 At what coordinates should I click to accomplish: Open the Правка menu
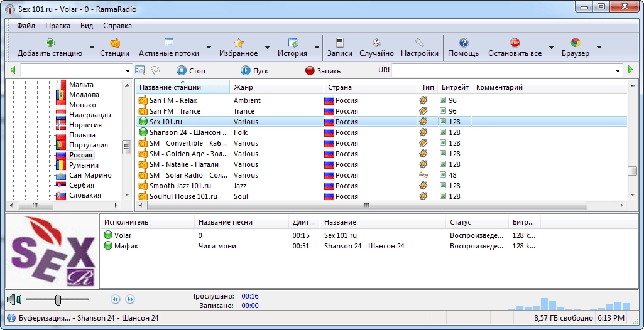coord(58,26)
